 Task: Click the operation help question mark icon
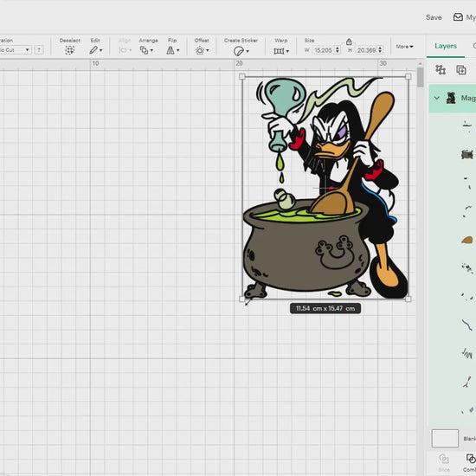39,50
